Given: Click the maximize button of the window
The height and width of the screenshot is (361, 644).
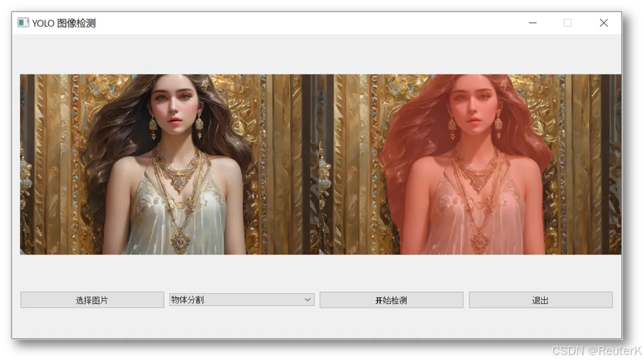Looking at the screenshot, I should point(567,23).
